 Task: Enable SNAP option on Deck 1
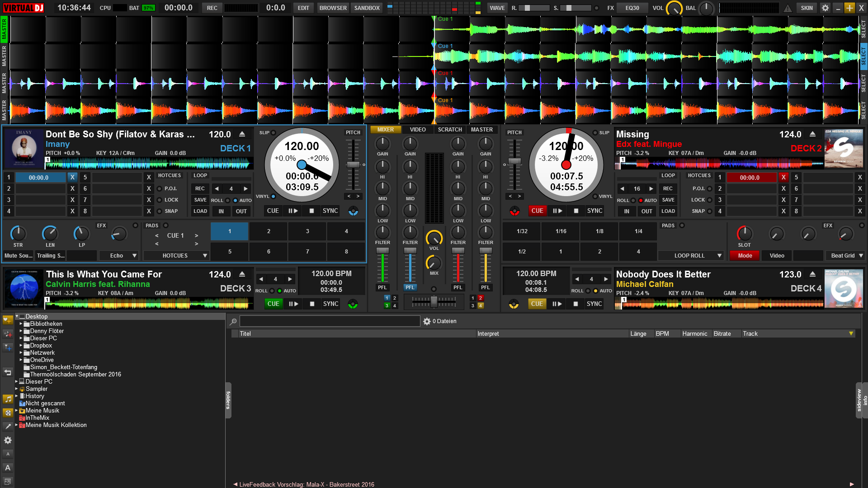(x=159, y=211)
